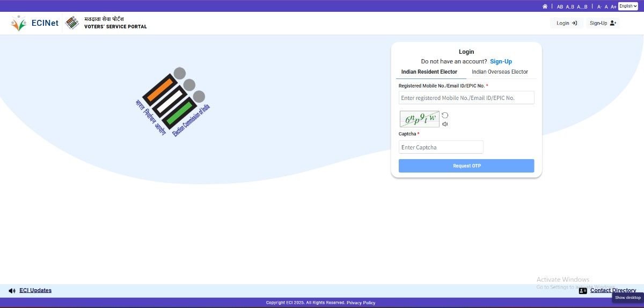Select wide letter spacing A__B
The height and width of the screenshot is (308, 644).
582,7
